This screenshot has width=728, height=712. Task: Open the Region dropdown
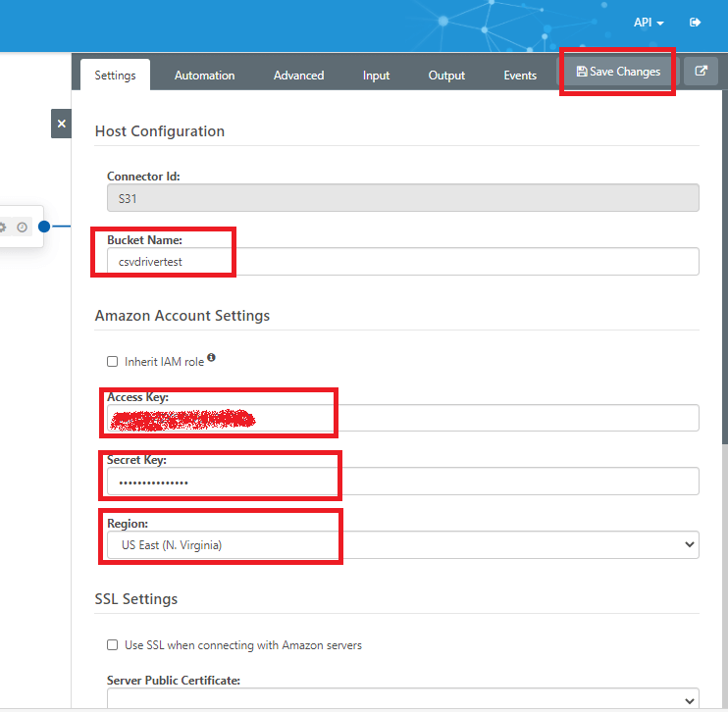point(402,545)
